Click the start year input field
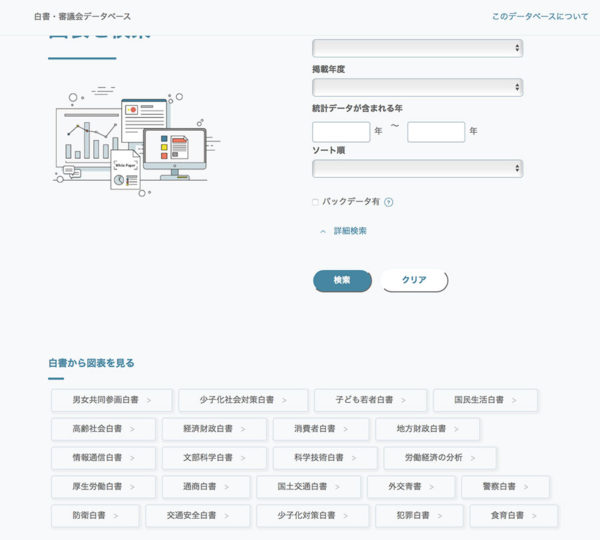This screenshot has height=540, width=600. click(x=341, y=131)
